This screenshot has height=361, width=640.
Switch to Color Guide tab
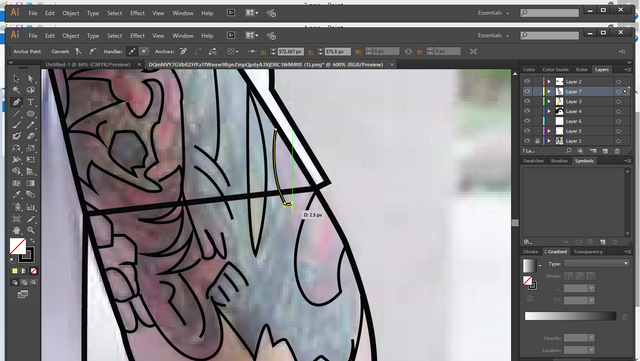tap(555, 69)
